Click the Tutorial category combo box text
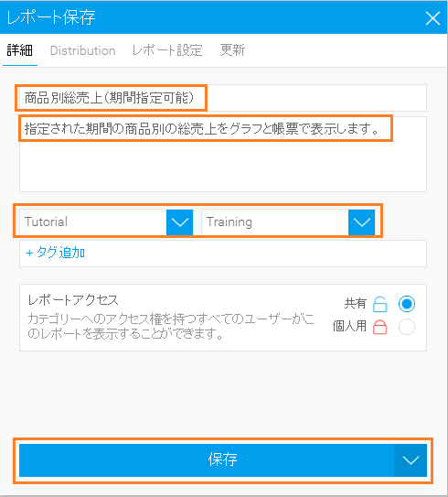448x497 pixels. click(x=93, y=221)
